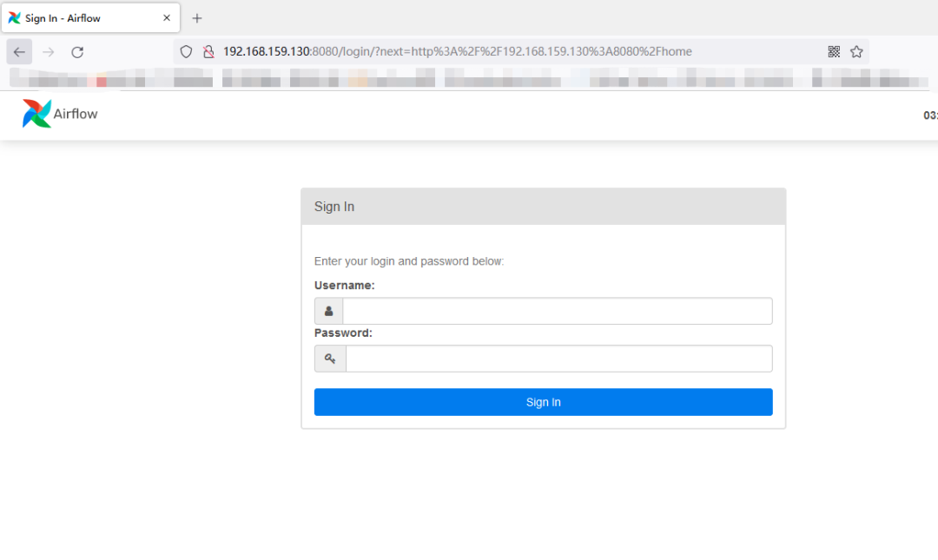Focus the Username input field

point(558,311)
